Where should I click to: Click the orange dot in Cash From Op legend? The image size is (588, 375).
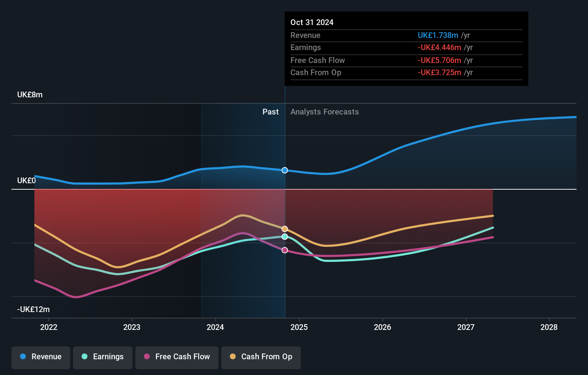pyautogui.click(x=233, y=357)
